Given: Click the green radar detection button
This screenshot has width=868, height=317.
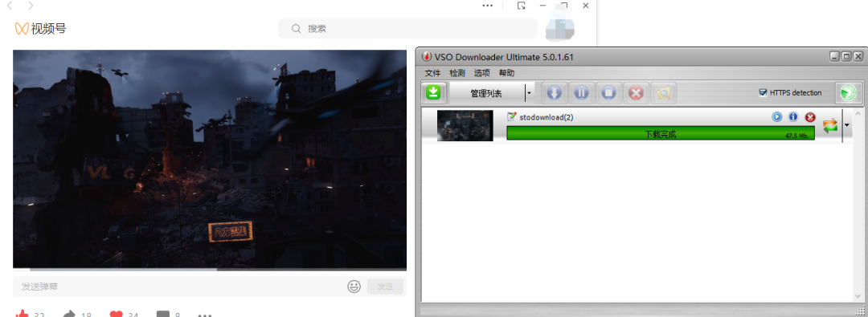Looking at the screenshot, I should coord(849,93).
